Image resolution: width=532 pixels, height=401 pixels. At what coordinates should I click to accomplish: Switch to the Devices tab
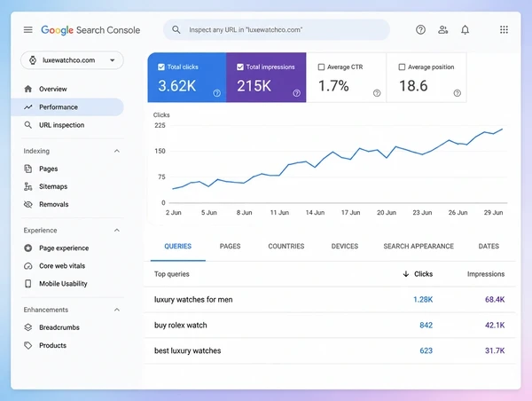coord(345,247)
